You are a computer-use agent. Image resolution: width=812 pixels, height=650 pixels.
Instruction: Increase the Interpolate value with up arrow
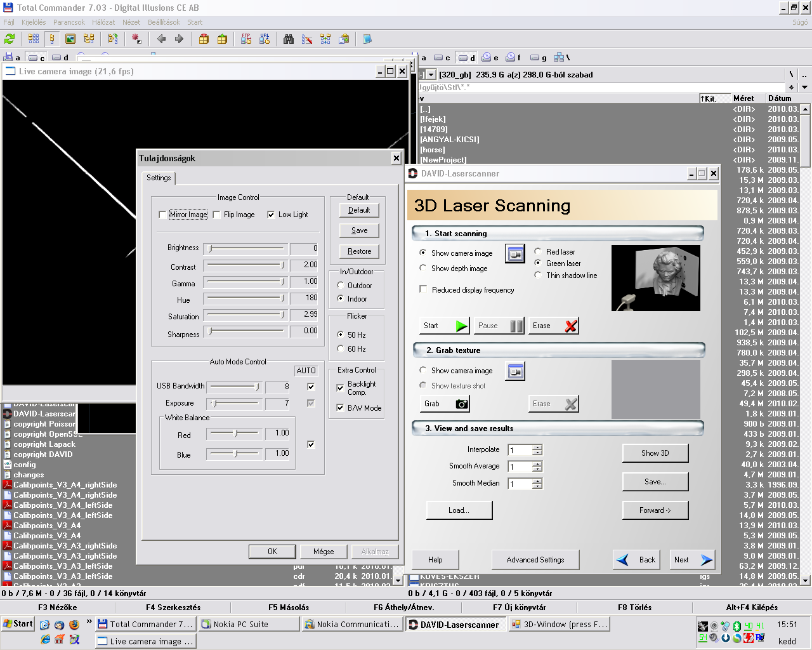point(537,448)
